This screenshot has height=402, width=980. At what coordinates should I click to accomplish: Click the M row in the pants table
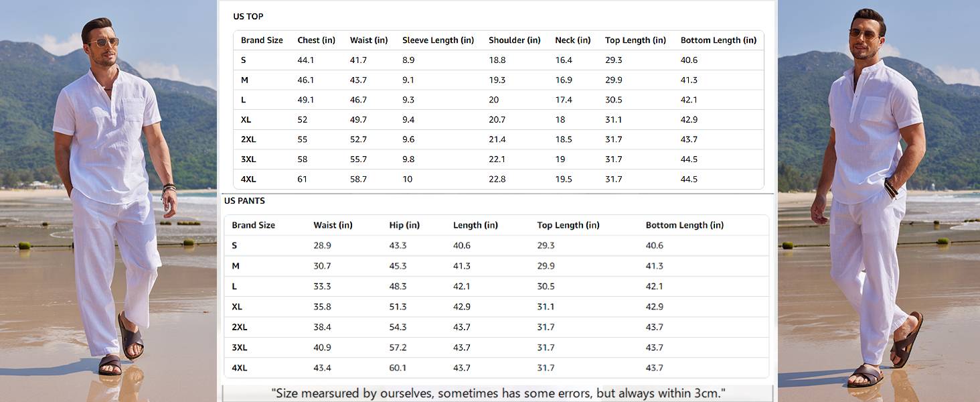497,266
